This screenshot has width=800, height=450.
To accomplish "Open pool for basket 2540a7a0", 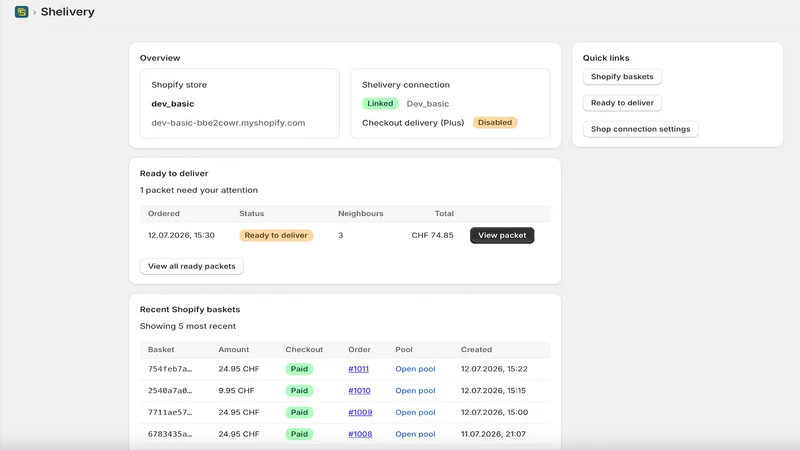I will click(x=415, y=391).
